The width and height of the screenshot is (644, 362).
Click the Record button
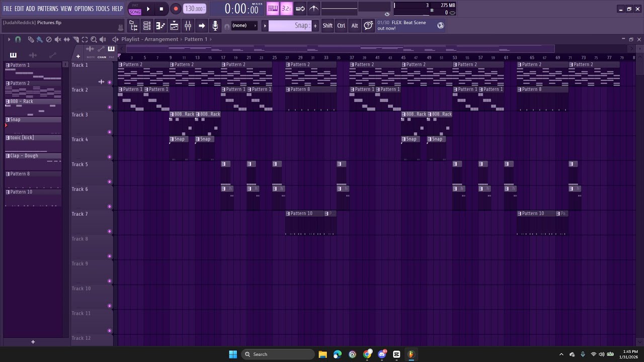pyautogui.click(x=176, y=9)
